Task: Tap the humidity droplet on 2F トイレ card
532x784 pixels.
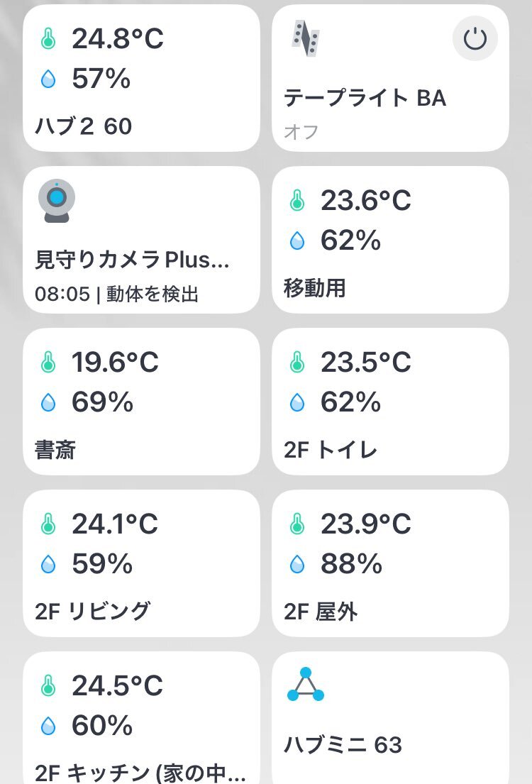Action: [297, 402]
